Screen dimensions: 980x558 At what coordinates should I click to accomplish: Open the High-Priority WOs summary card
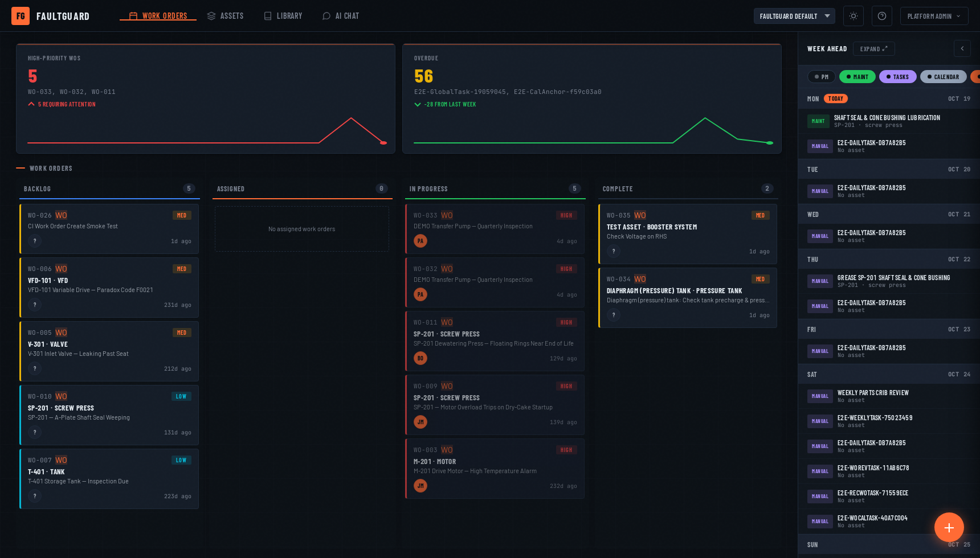206,99
